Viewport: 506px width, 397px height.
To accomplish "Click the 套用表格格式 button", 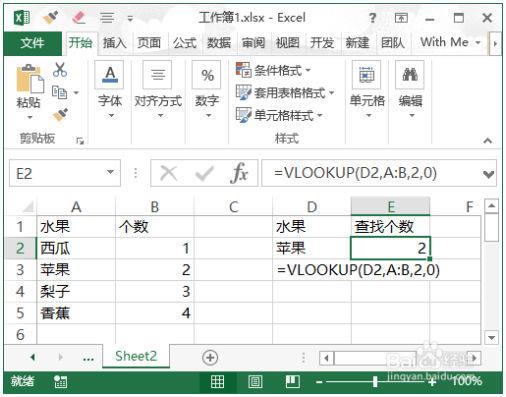I will (285, 93).
